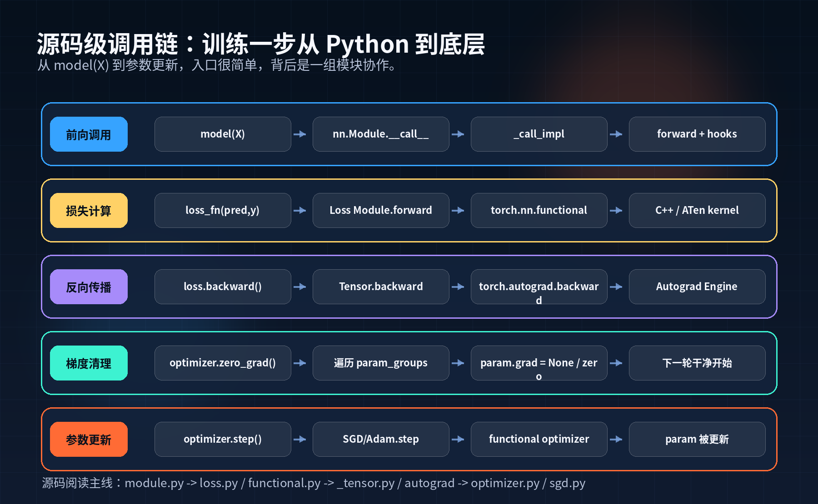Click the 遍历 param_groups box
Viewport: 818px width, 504px height.
[381, 363]
